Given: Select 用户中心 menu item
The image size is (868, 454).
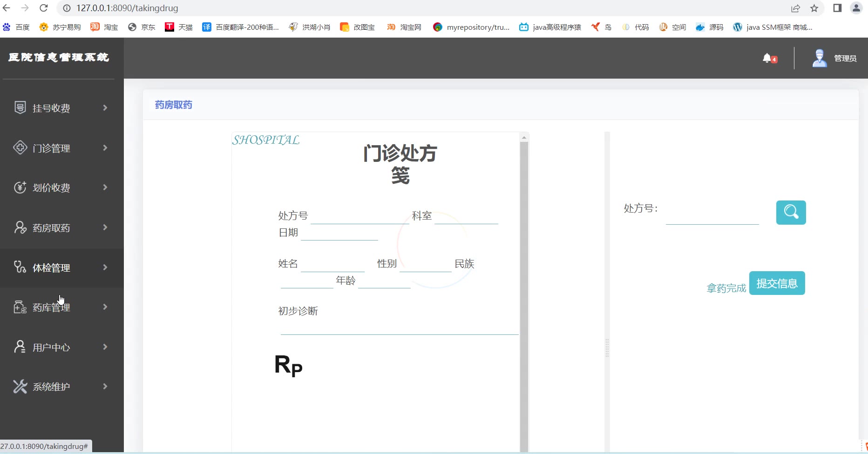Looking at the screenshot, I should coord(61,347).
